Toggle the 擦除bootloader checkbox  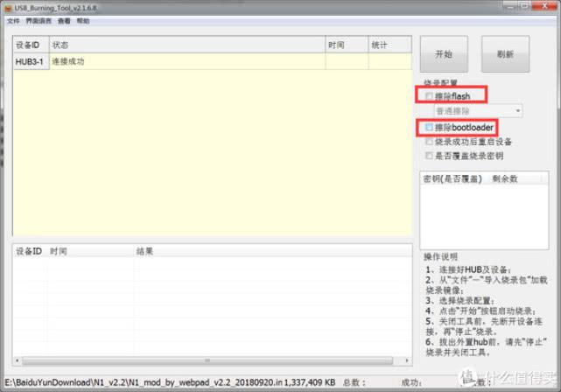pyautogui.click(x=429, y=128)
